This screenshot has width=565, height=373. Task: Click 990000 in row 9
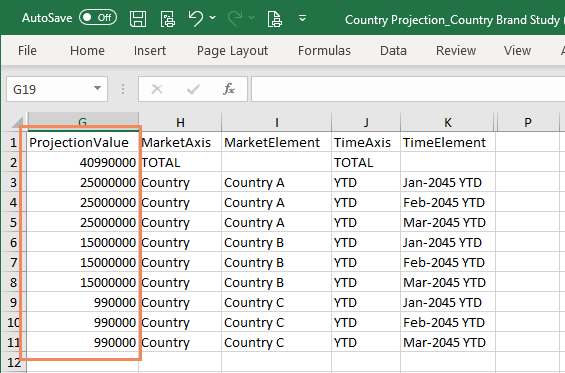click(x=83, y=303)
